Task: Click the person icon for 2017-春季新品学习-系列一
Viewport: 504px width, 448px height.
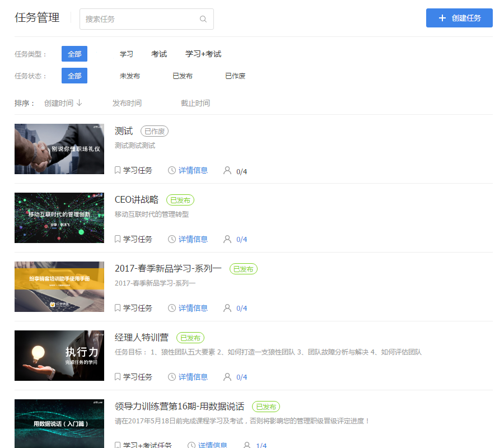Action: [x=227, y=307]
